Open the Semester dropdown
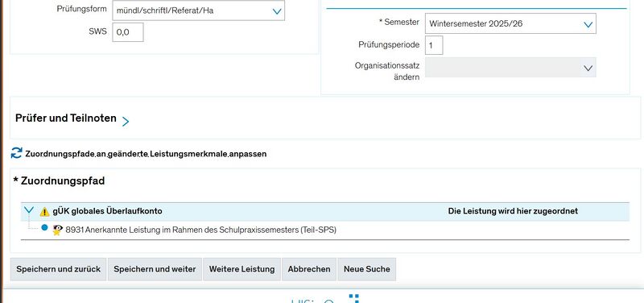Image resolution: width=644 pixels, height=303 pixels. 510,24
